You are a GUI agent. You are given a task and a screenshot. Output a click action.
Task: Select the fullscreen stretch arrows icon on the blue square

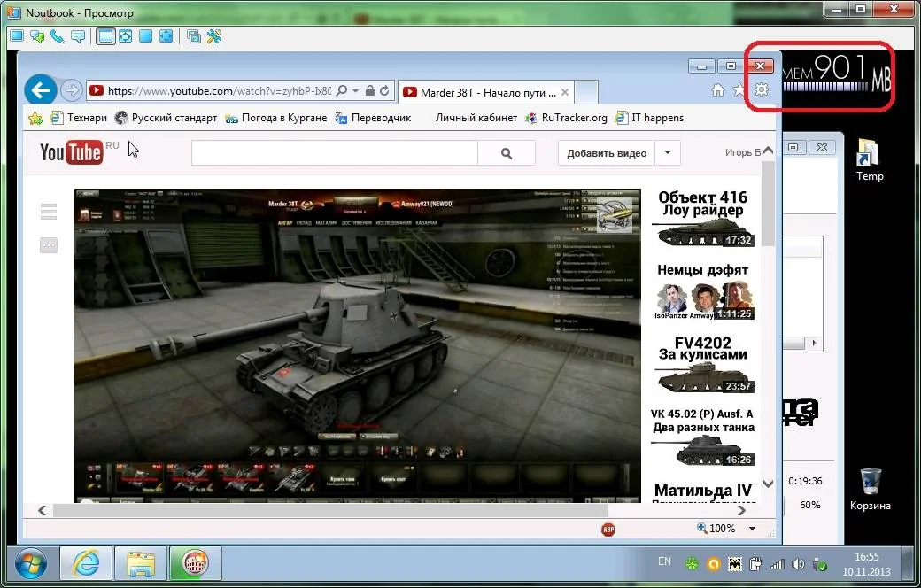coord(166,36)
